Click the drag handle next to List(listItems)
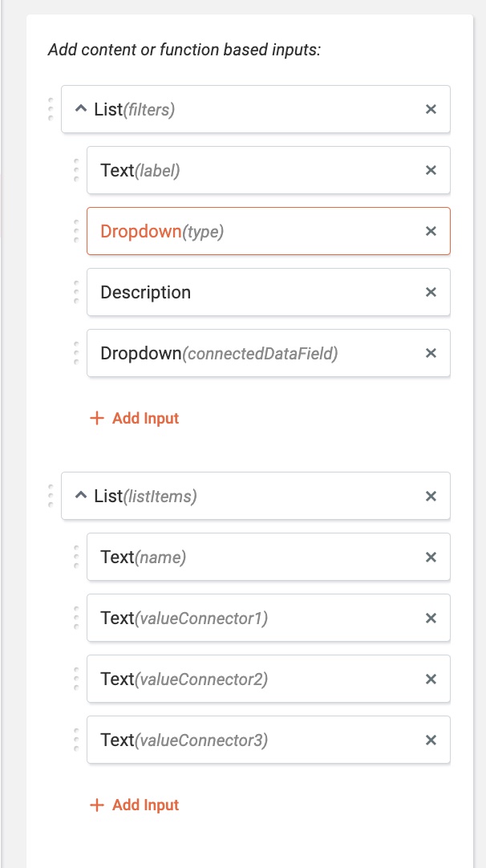The image size is (486, 868). point(52,496)
